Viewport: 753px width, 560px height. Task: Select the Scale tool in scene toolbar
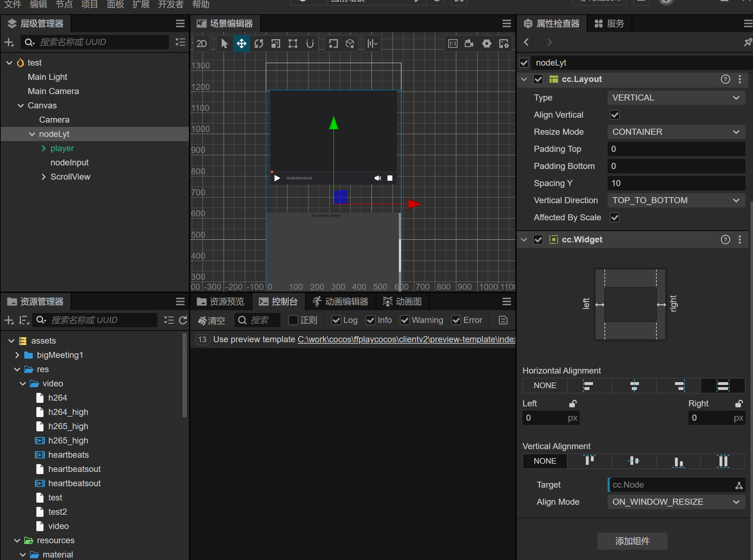[x=275, y=43]
